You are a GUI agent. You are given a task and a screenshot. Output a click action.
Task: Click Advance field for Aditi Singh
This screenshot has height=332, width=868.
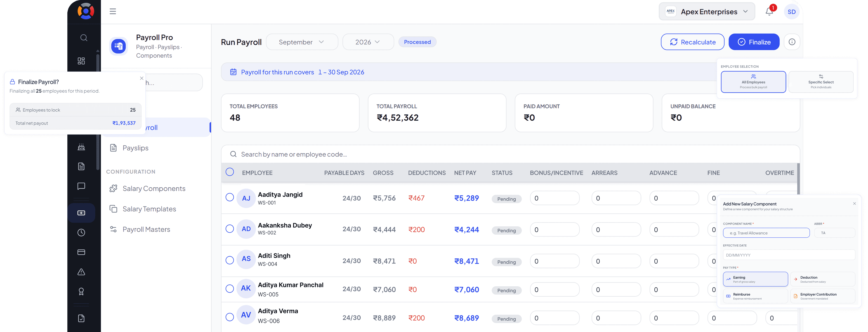pyautogui.click(x=674, y=261)
